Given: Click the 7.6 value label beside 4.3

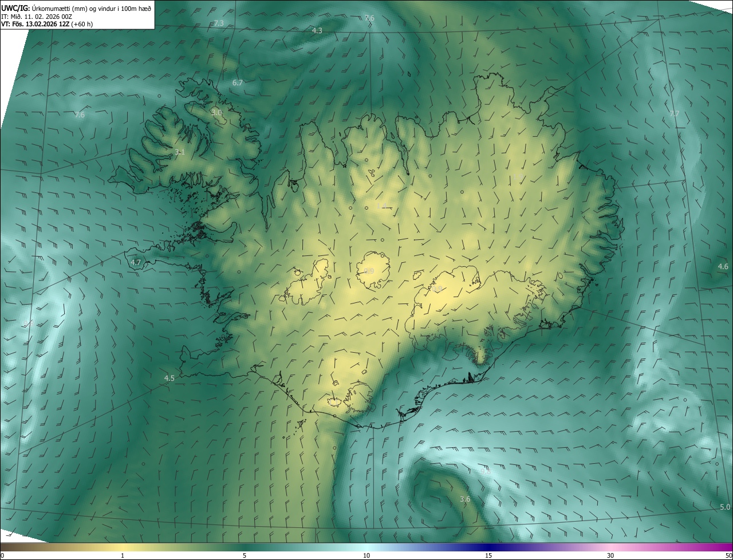Looking at the screenshot, I should 369,18.
